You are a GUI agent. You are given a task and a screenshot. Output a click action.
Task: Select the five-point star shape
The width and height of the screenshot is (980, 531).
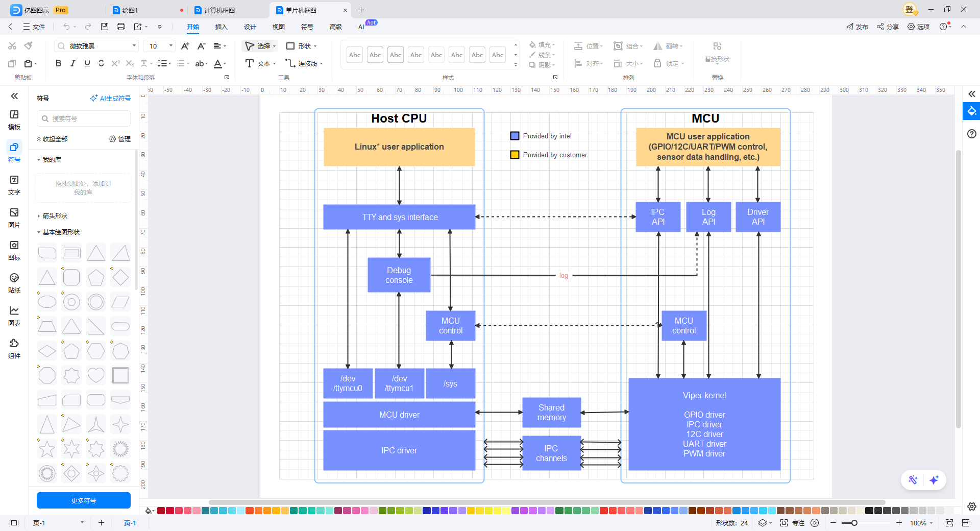pyautogui.click(x=47, y=449)
